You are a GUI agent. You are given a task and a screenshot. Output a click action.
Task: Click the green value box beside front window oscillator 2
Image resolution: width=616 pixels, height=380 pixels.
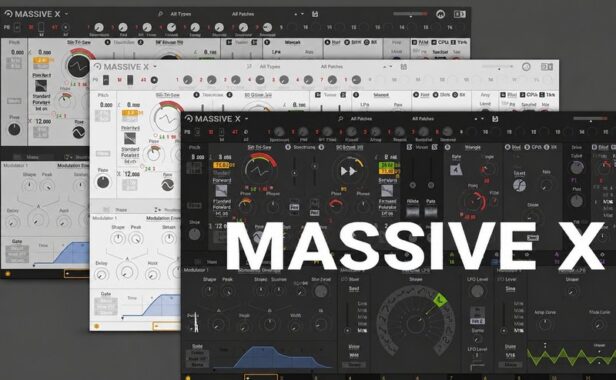click(386, 165)
